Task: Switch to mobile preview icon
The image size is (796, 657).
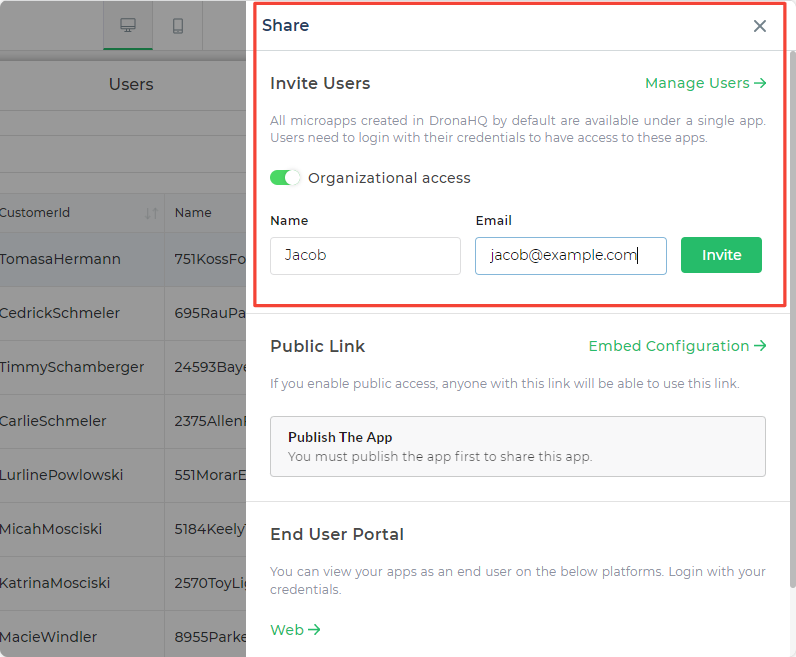Action: pos(178,26)
